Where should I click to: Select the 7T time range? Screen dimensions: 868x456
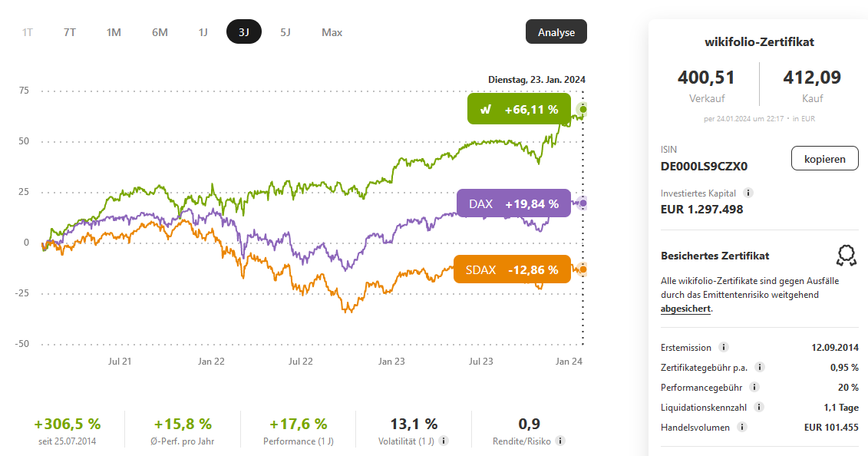[70, 32]
